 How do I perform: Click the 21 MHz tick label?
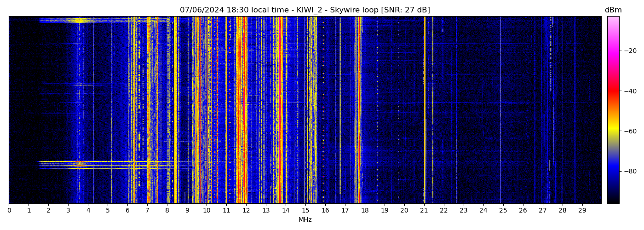coord(424,211)
